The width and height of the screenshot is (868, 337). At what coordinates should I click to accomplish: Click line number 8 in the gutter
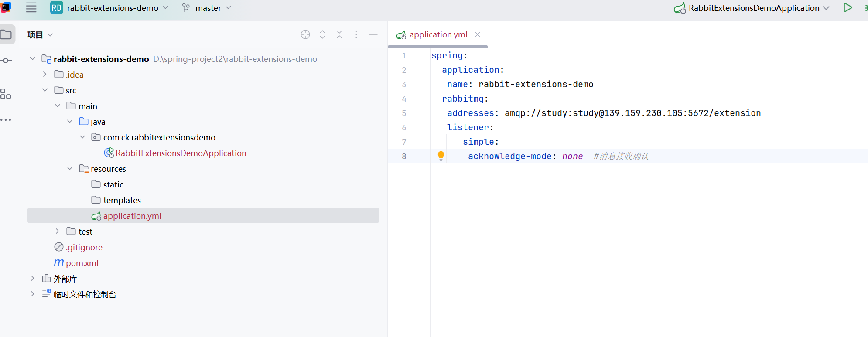tap(404, 157)
